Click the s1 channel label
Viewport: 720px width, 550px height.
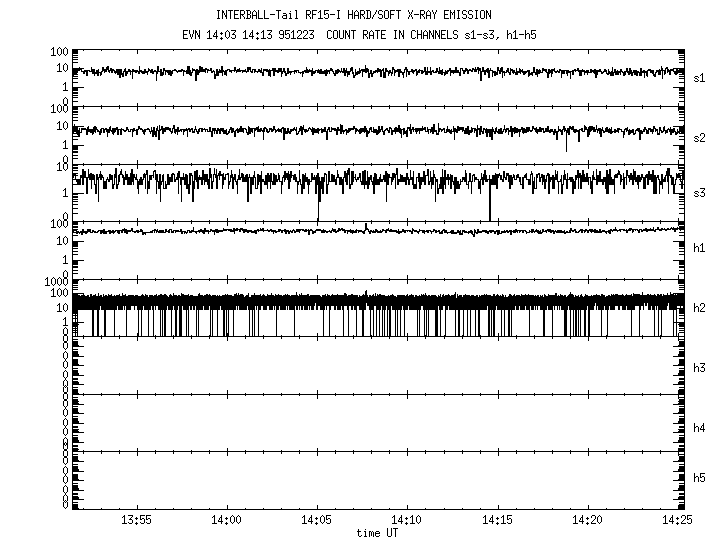(700, 77)
